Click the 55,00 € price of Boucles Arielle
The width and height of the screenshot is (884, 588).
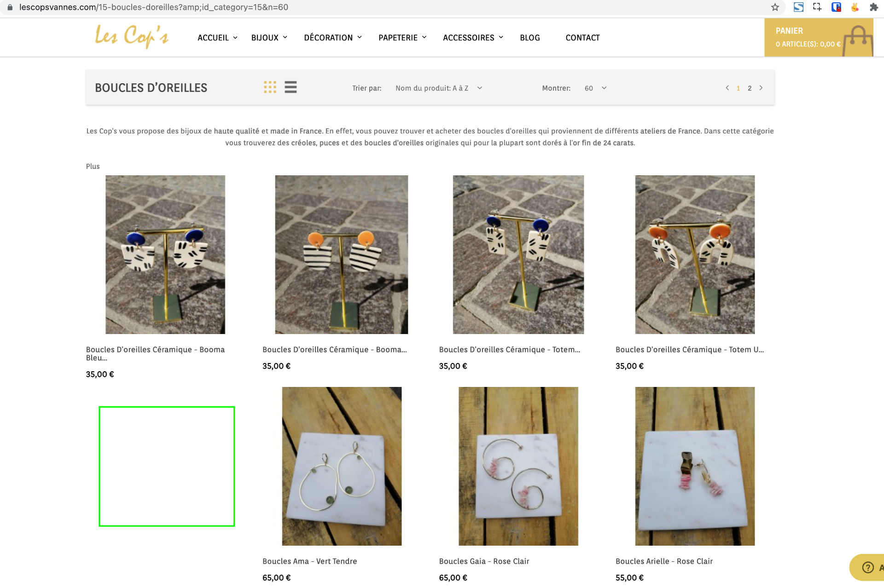(629, 578)
